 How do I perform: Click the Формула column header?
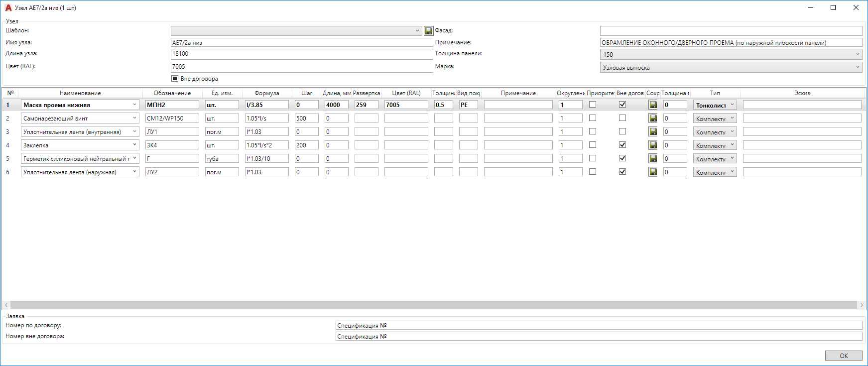[x=267, y=93]
